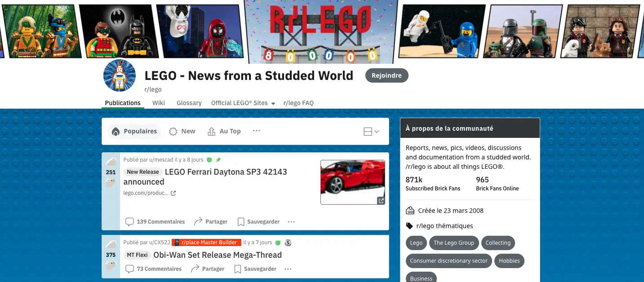This screenshot has height=282, width=644.
Task: Click the 251 vote score
Action: (x=111, y=172)
